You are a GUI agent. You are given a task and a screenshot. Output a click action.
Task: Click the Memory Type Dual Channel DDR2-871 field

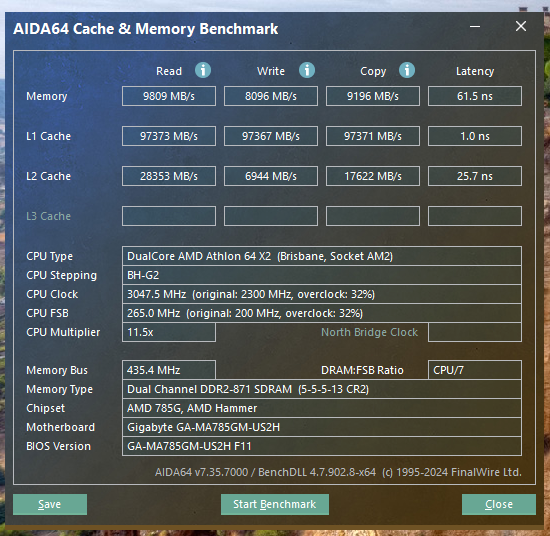click(x=322, y=389)
